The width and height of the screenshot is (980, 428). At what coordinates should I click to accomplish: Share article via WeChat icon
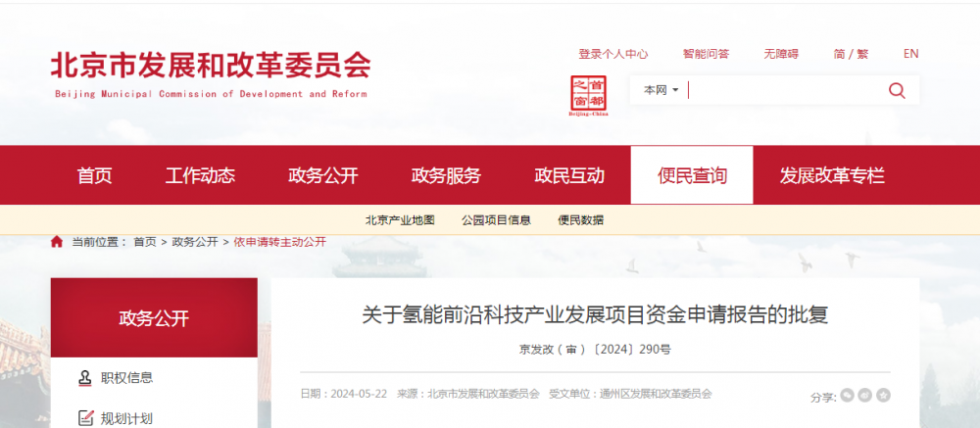click(846, 396)
